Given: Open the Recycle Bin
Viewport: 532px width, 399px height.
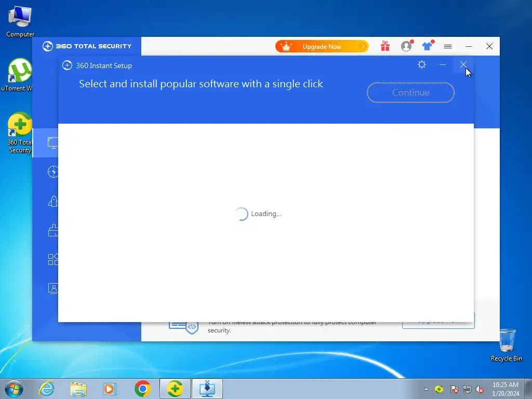Looking at the screenshot, I should point(507,345).
